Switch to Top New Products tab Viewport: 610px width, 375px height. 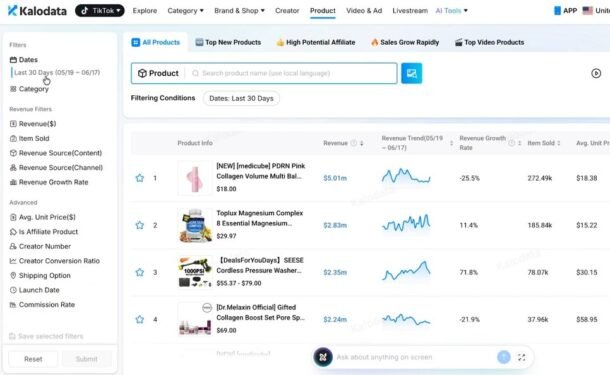click(228, 42)
